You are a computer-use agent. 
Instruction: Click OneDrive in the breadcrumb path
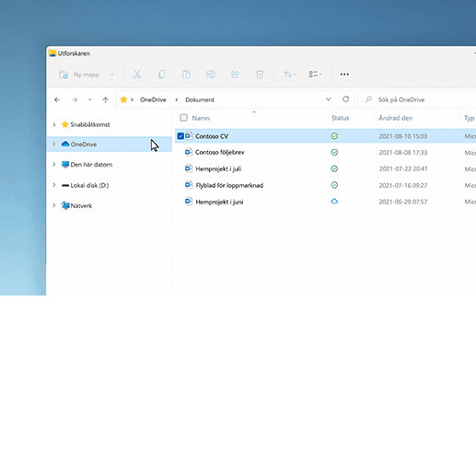(153, 99)
